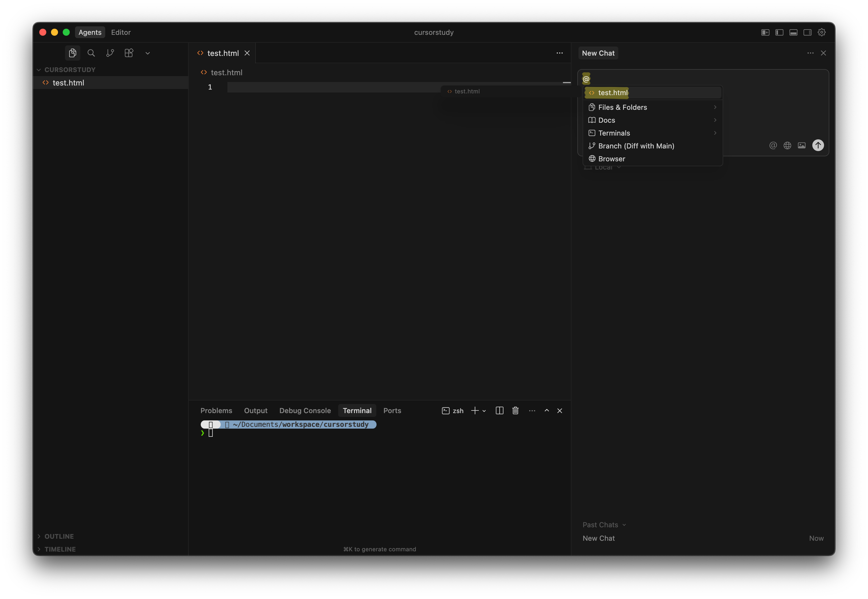Expand the OUTLINE section
This screenshot has height=599, width=868.
pos(59,536)
